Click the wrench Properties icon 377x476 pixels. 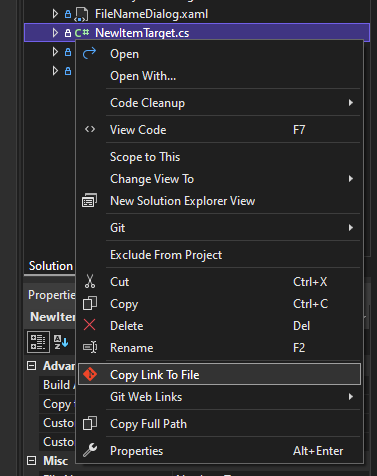(90, 450)
